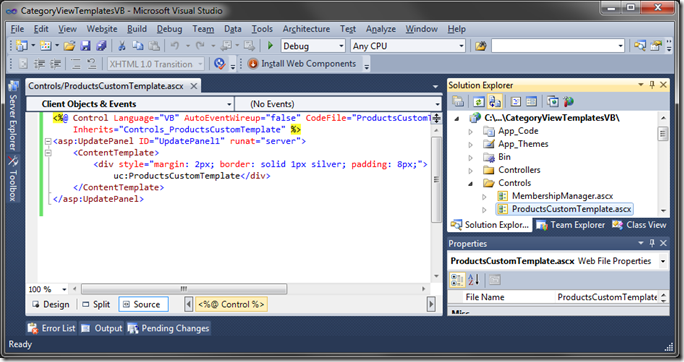684x362 pixels.
Task: Open the Debug configuration dropdown
Action: coord(341,46)
